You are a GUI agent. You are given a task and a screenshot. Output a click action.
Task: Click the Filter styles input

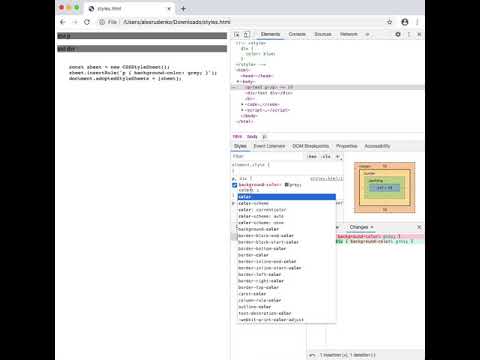coord(268,156)
